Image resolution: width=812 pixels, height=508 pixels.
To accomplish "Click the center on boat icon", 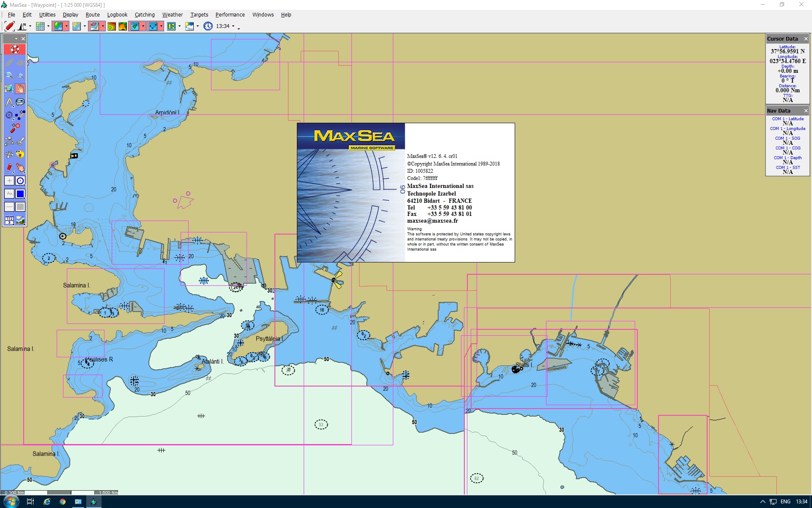I will pos(9,26).
